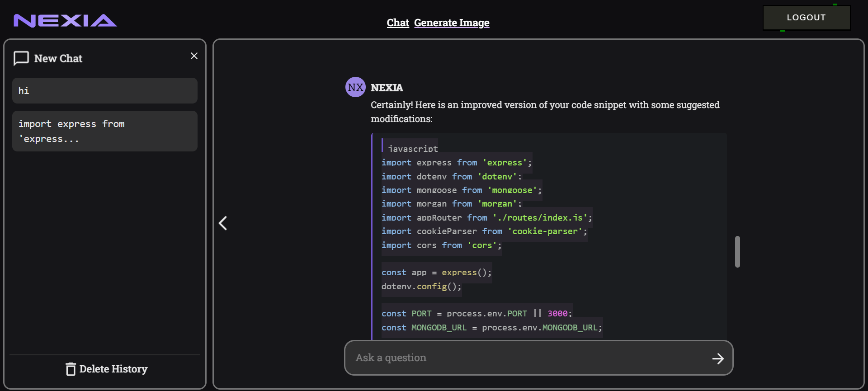Screen dimensions: 868x391
Task: Click the 'javascript' code language label
Action: [413, 149]
